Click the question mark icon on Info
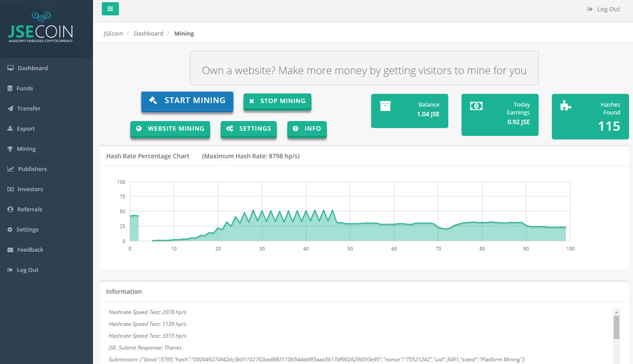This screenshot has height=364, width=633. [296, 128]
